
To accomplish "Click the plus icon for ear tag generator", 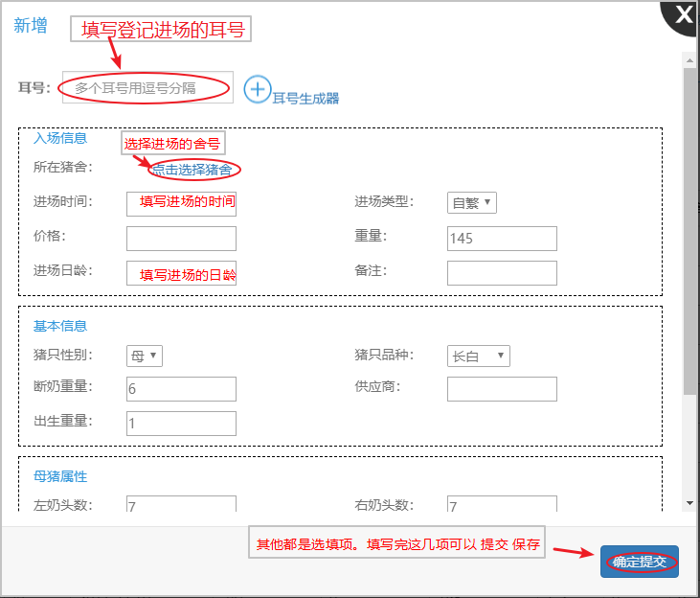I will tap(258, 89).
